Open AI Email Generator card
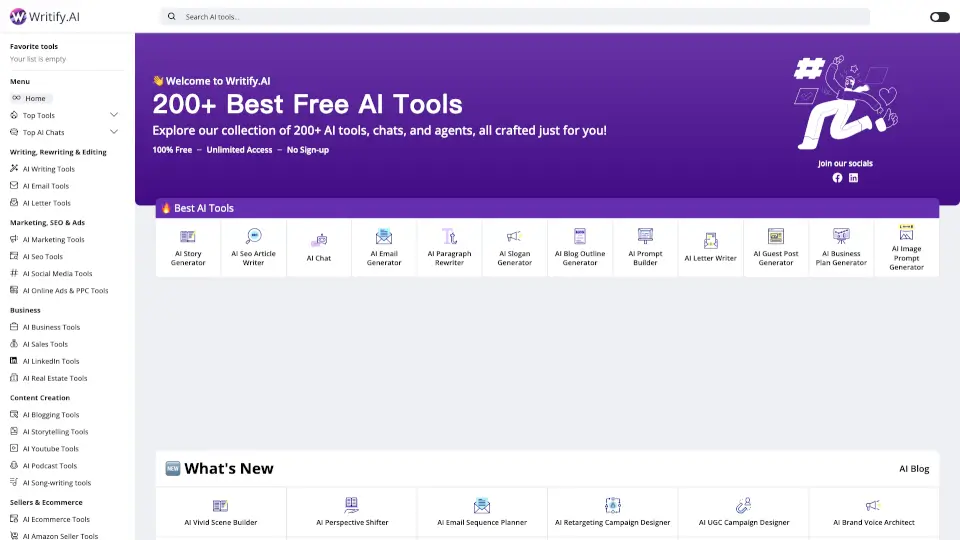960x540 pixels. coord(384,247)
